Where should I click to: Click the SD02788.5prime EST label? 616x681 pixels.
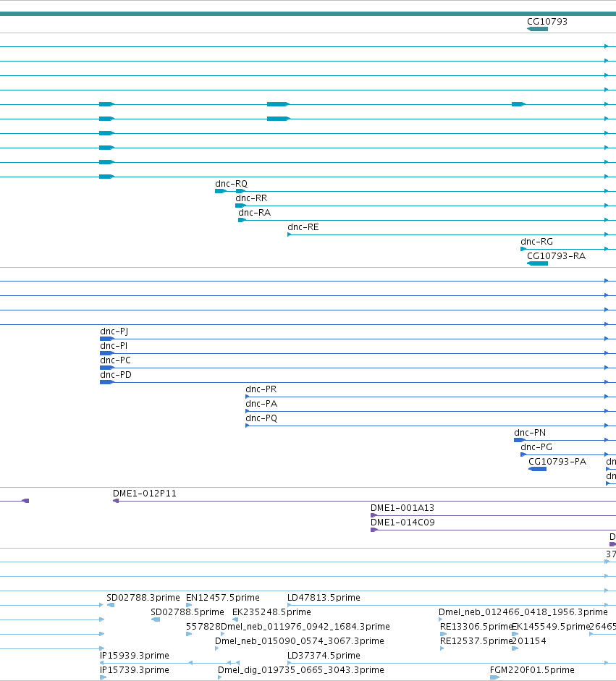coord(187,612)
